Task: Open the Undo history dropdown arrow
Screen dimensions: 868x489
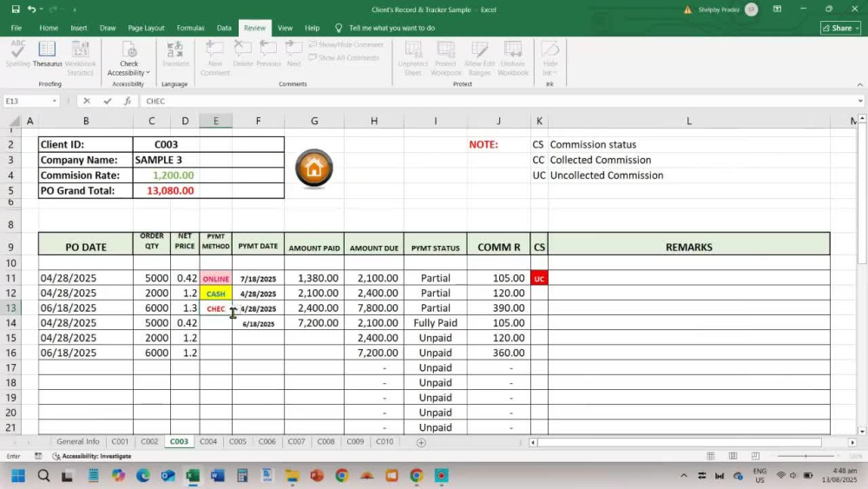Action: click(42, 10)
